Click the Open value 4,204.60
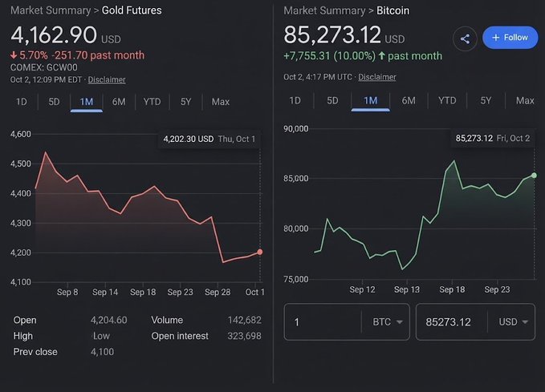Viewport: 545px width, 392px height. point(109,320)
